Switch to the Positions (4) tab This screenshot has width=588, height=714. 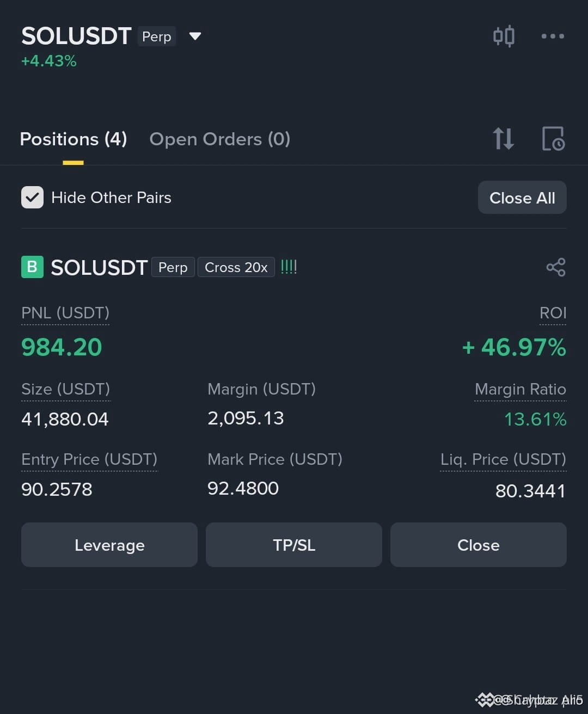point(73,139)
